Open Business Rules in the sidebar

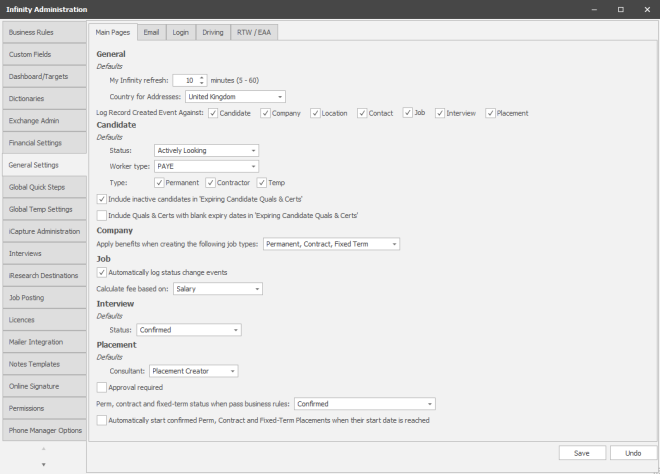(x=41, y=32)
